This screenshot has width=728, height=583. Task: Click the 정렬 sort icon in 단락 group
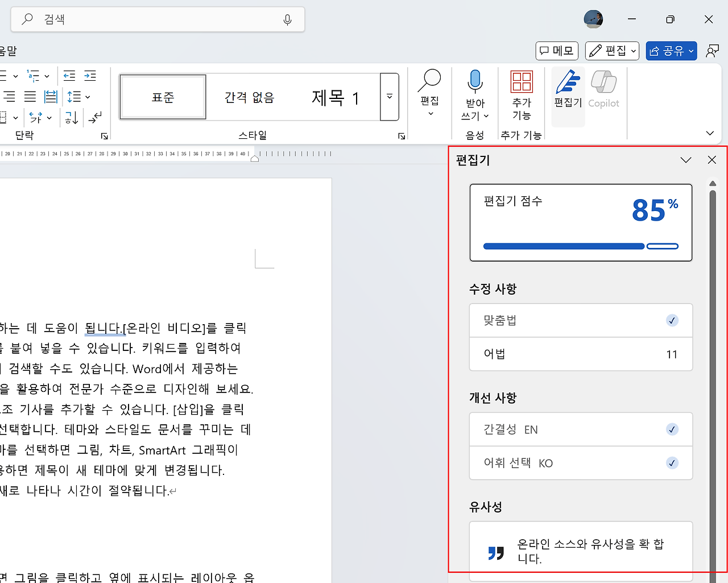[71, 118]
